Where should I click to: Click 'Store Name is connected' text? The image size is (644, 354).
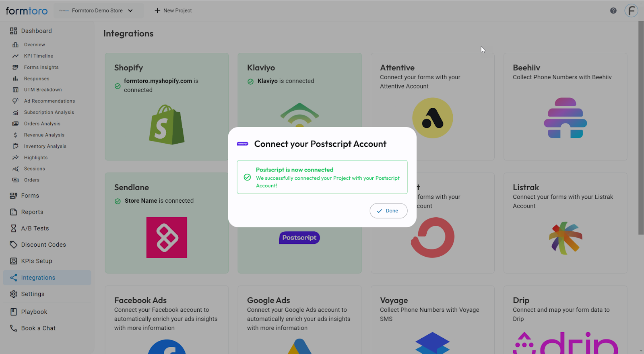pos(159,201)
